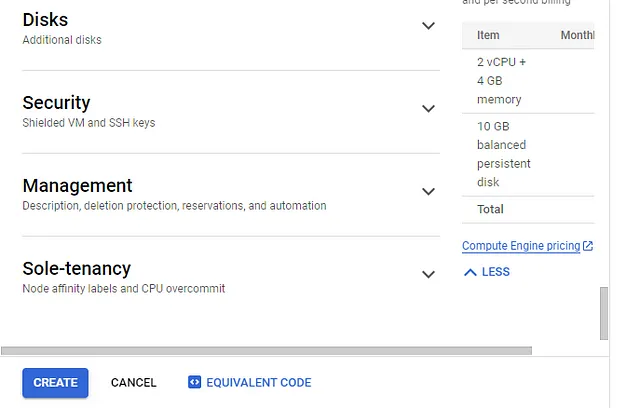Collapse pricing details with LESS
The width and height of the screenshot is (640, 408).
(x=487, y=272)
